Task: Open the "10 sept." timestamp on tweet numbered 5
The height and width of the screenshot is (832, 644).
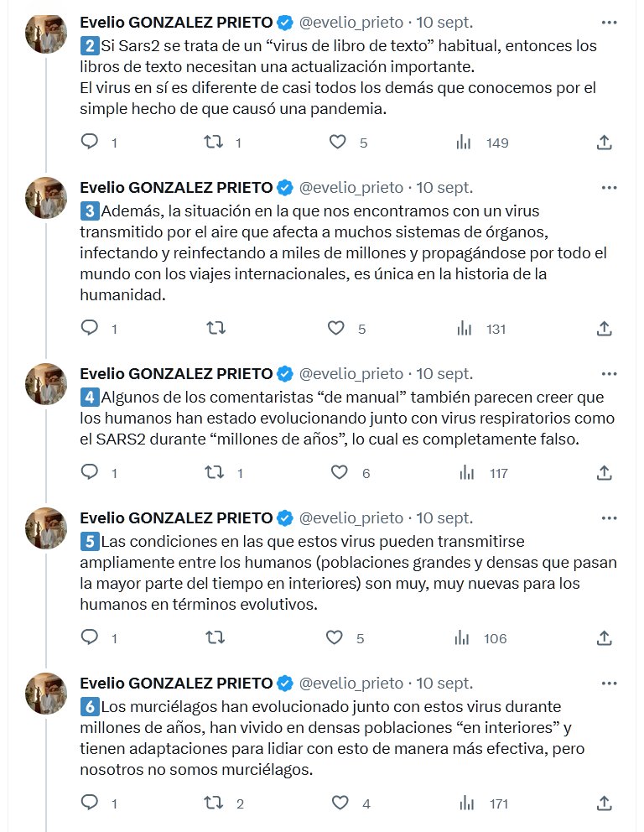Action: click(x=444, y=517)
